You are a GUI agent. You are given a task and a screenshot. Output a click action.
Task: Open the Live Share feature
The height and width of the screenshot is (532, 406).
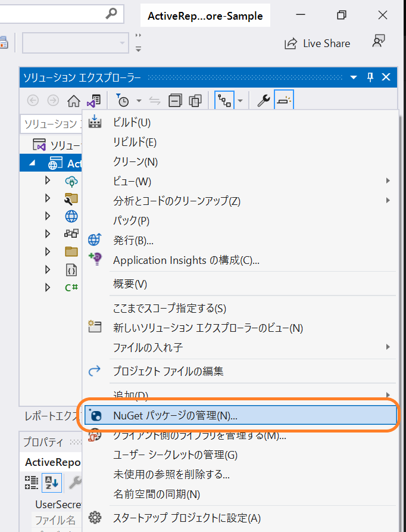point(317,43)
